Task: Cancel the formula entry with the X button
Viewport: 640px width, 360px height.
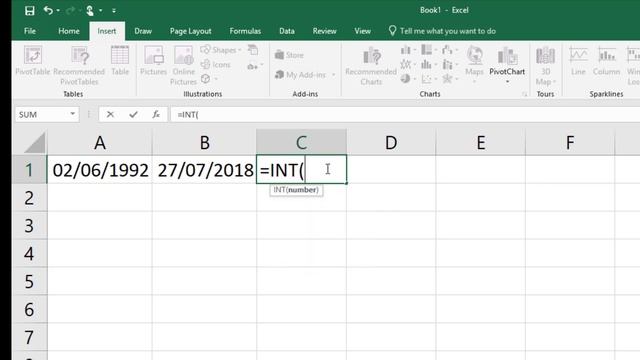Action: 110,115
